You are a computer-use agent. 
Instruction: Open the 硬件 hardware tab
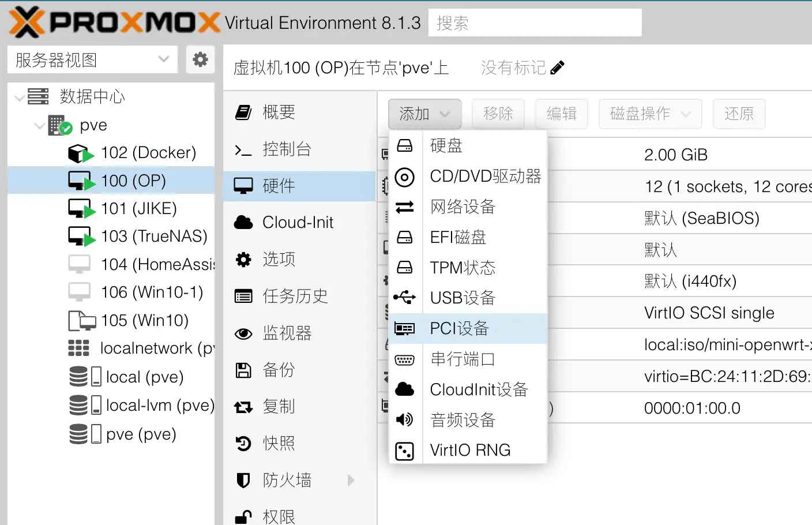click(299, 186)
